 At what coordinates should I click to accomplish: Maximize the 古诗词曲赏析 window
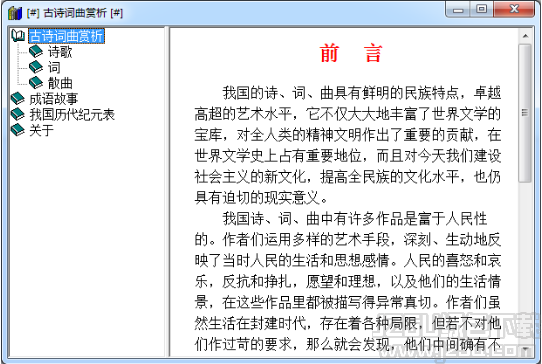[482, 9]
